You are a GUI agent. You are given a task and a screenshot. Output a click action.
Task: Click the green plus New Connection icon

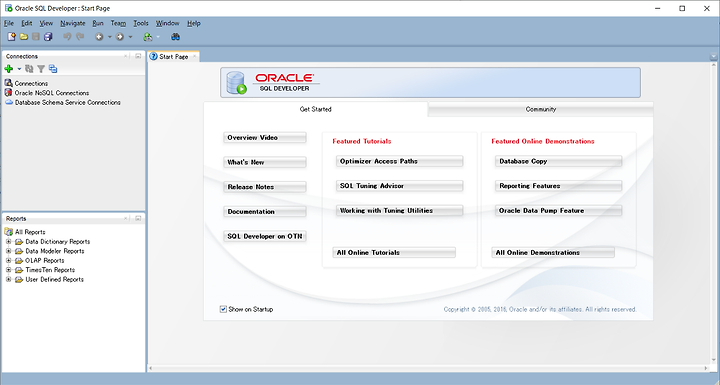[9, 69]
